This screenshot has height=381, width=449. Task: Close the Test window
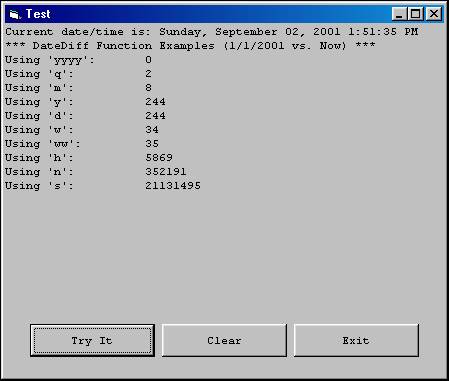pyautogui.click(x=434, y=14)
